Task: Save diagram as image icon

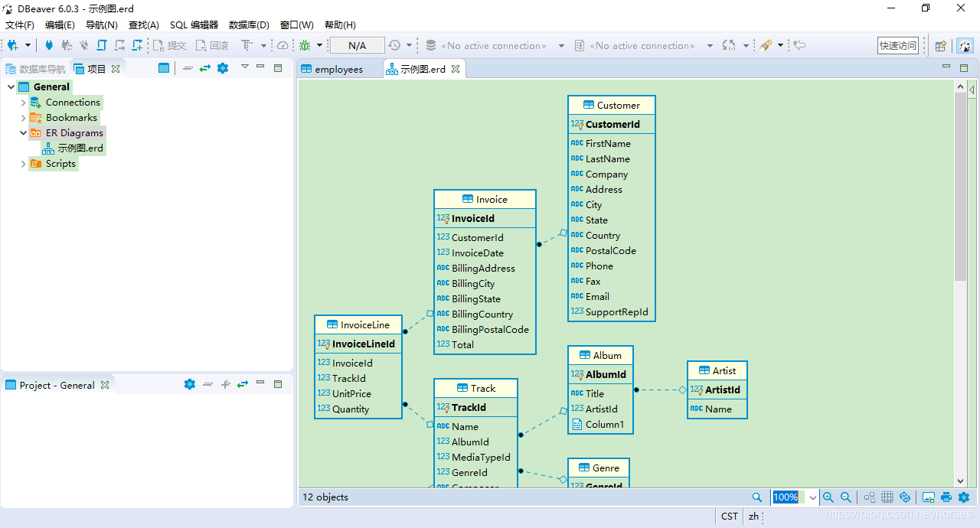Action: point(929,497)
